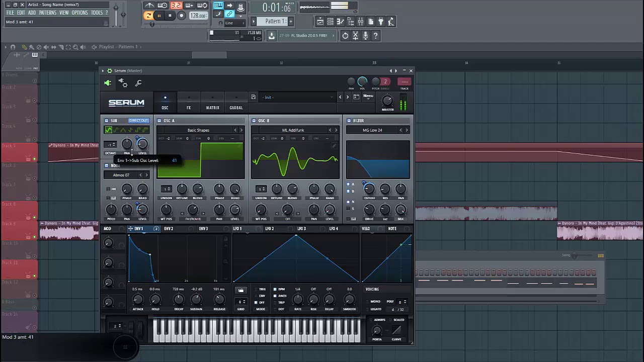Viewport: 644px width, 362px height.
Task: Open the FILE menu in FL Studio
Action: coord(10,13)
